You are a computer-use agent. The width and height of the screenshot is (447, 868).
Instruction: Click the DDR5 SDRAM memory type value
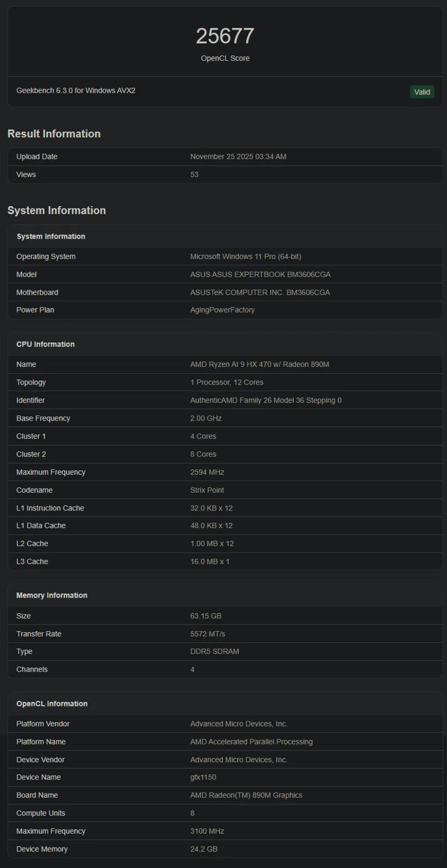pos(214,652)
